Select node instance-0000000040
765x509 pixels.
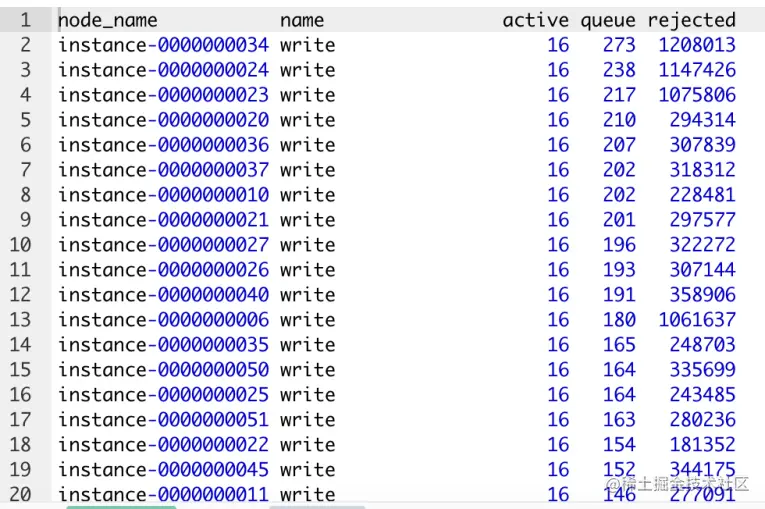[x=163, y=295]
